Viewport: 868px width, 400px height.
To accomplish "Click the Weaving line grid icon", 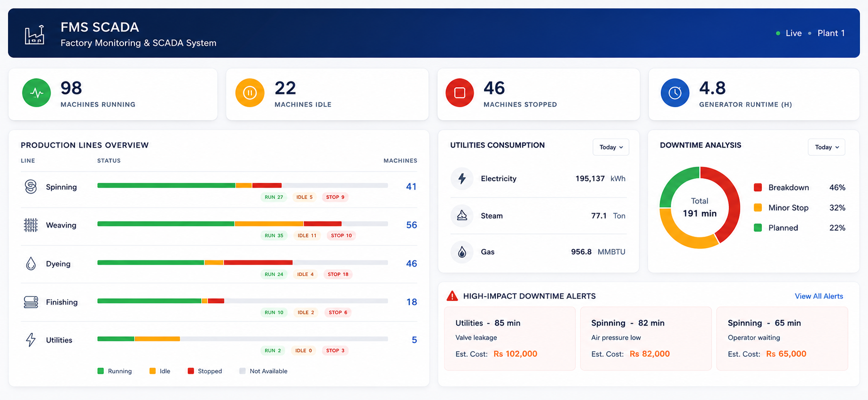I will (31, 225).
